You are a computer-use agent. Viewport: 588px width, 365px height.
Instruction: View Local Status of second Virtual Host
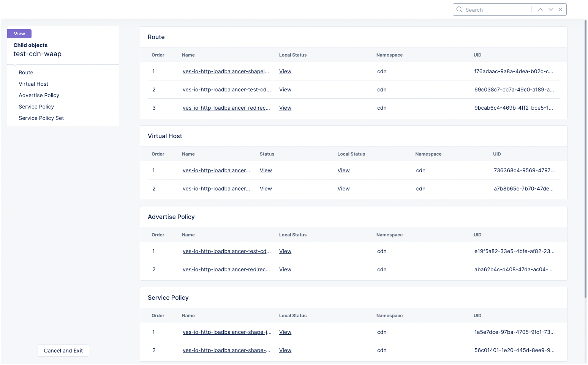pyautogui.click(x=343, y=189)
